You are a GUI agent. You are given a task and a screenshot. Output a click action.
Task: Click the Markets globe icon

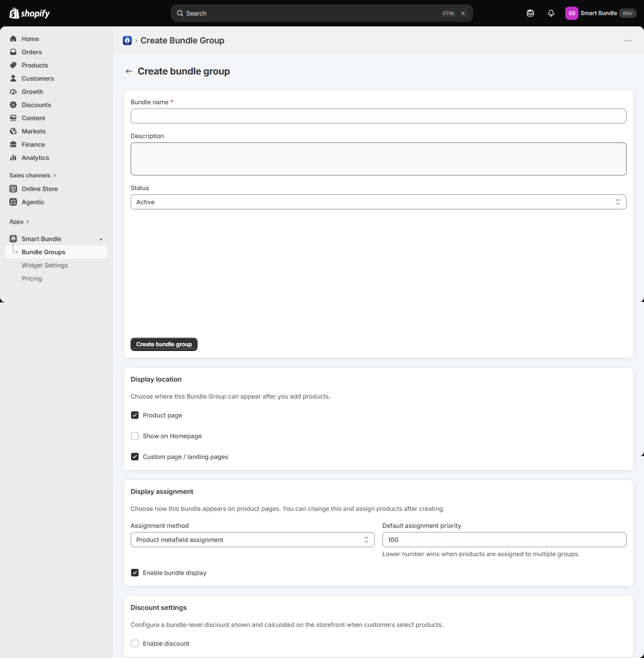point(13,131)
